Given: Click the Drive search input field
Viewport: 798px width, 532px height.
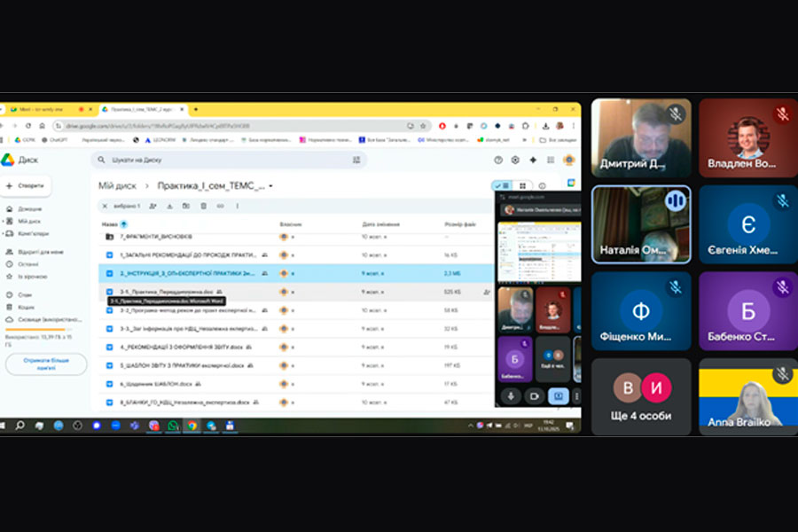Looking at the screenshot, I should point(222,160).
